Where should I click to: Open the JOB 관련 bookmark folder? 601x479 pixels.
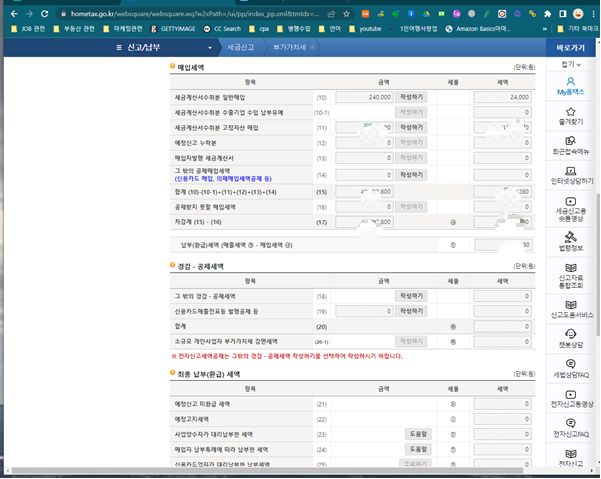point(28,29)
